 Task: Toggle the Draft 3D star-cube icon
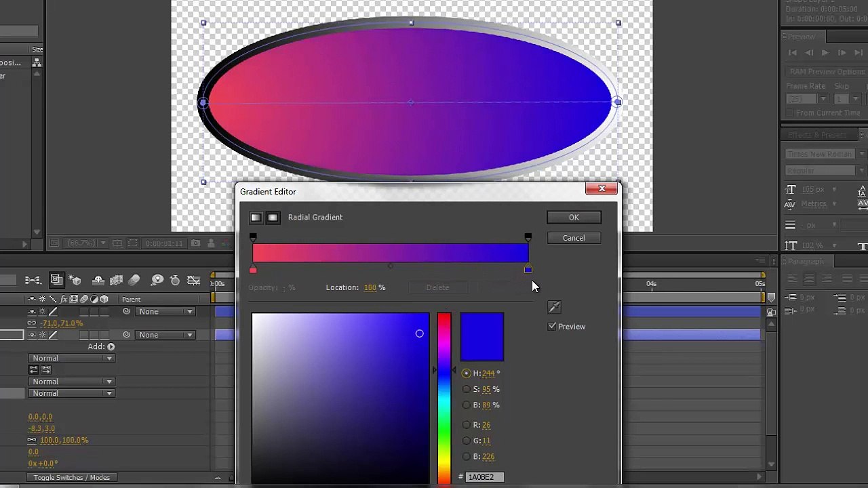pyautogui.click(x=75, y=280)
